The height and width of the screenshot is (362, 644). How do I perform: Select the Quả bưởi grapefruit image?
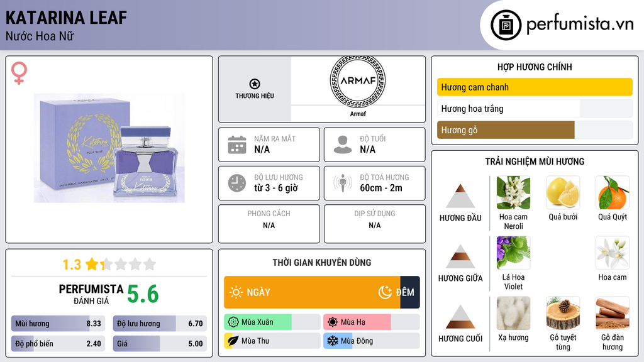[x=563, y=193]
